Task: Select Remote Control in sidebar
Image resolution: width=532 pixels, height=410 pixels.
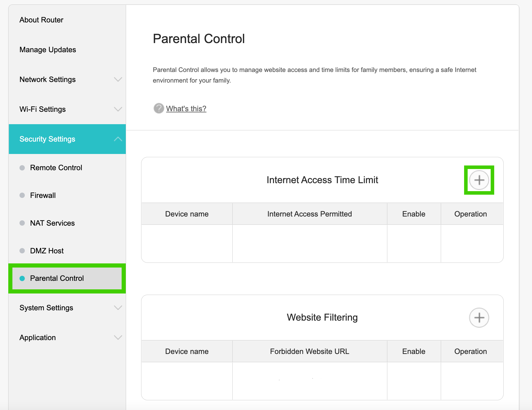Action: click(x=56, y=168)
